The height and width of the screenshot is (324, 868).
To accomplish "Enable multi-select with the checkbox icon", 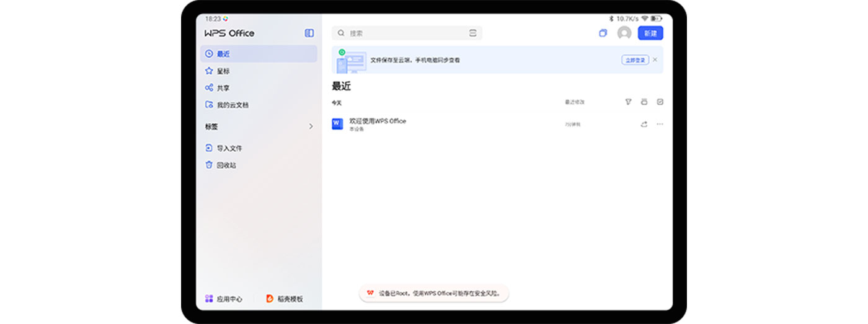I will (660, 102).
